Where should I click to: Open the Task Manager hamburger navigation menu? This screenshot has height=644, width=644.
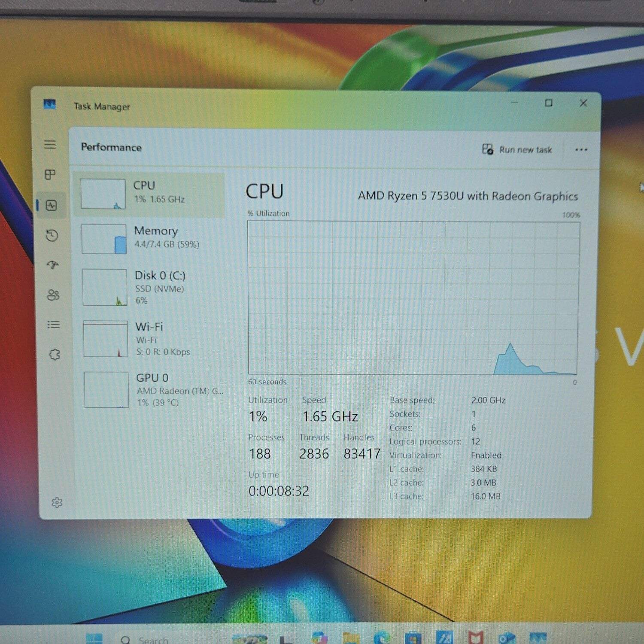pyautogui.click(x=50, y=144)
